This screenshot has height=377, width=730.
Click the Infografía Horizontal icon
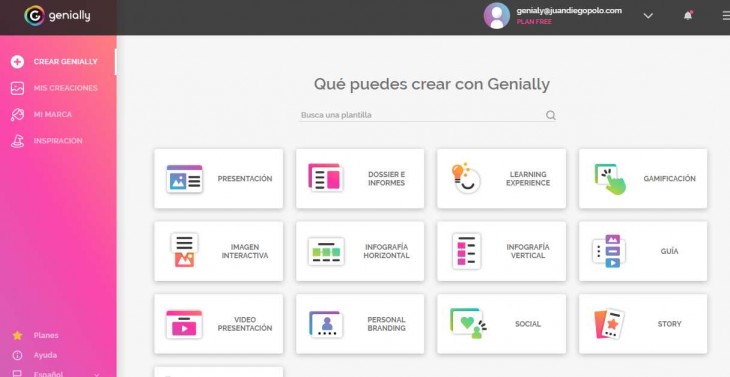(326, 252)
